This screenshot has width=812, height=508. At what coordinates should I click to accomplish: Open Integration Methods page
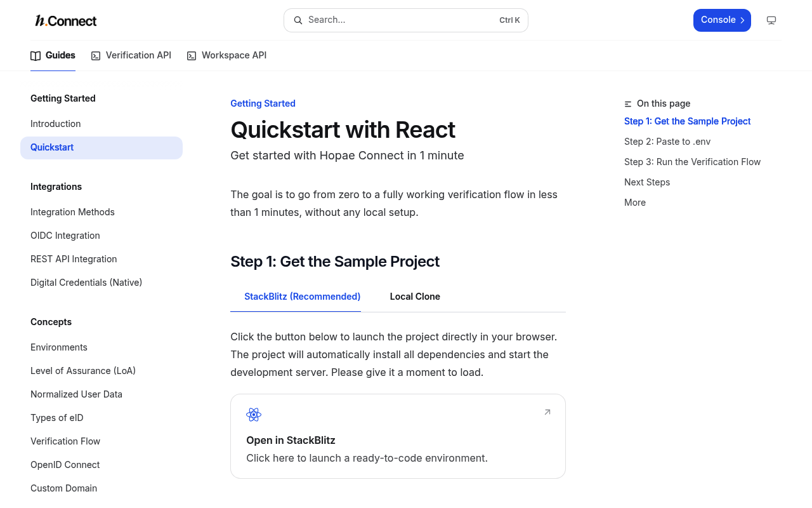click(101, 212)
